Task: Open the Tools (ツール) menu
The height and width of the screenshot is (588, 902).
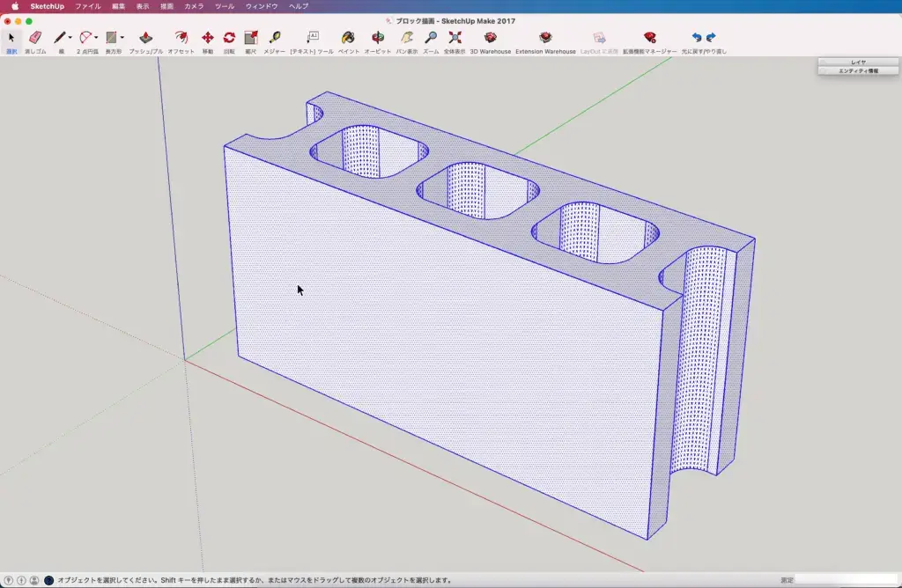Action: 225,6
